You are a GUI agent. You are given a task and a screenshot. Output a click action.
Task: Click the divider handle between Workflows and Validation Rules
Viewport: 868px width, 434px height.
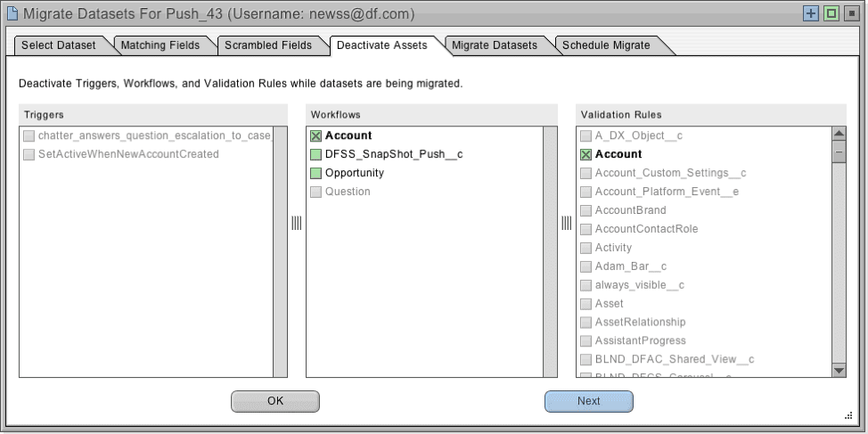(x=567, y=223)
